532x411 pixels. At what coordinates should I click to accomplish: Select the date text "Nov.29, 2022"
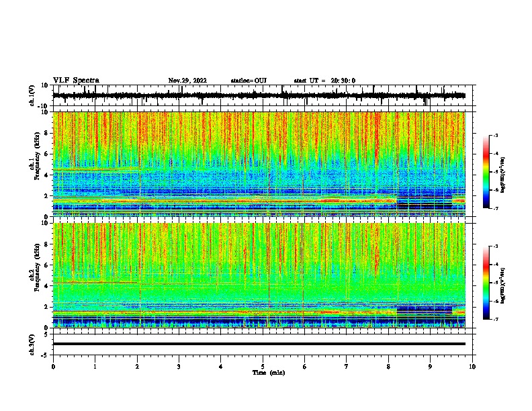(x=187, y=81)
